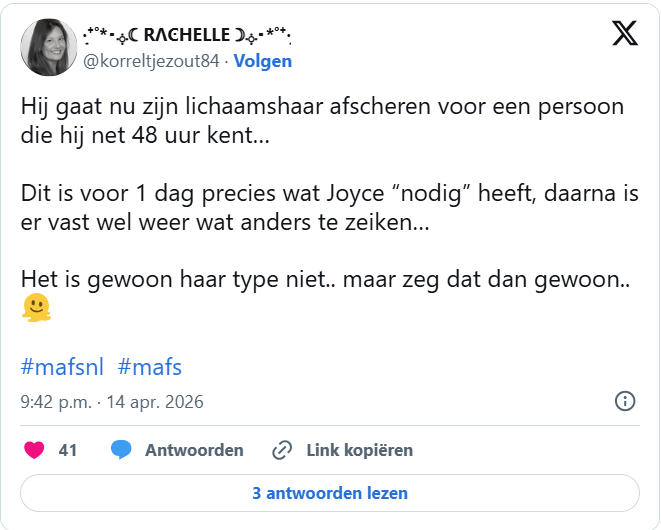Click the "3 antwoorden lezen" button

(x=330, y=493)
